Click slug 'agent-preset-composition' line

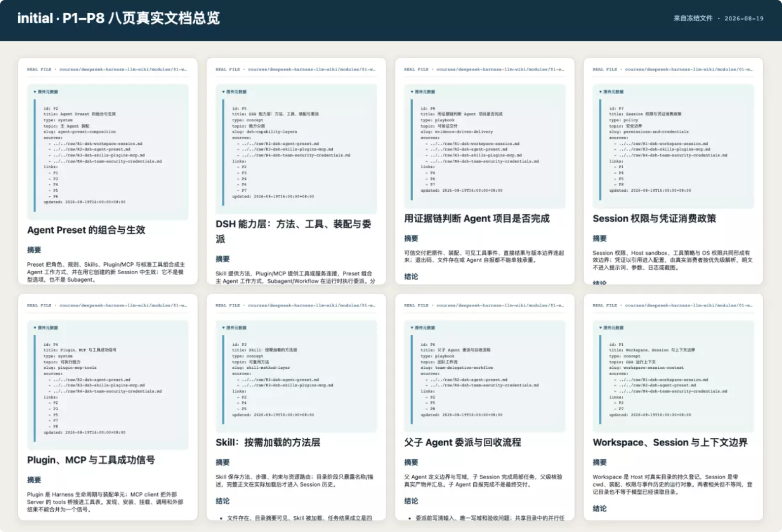pyautogui.click(x=80, y=132)
